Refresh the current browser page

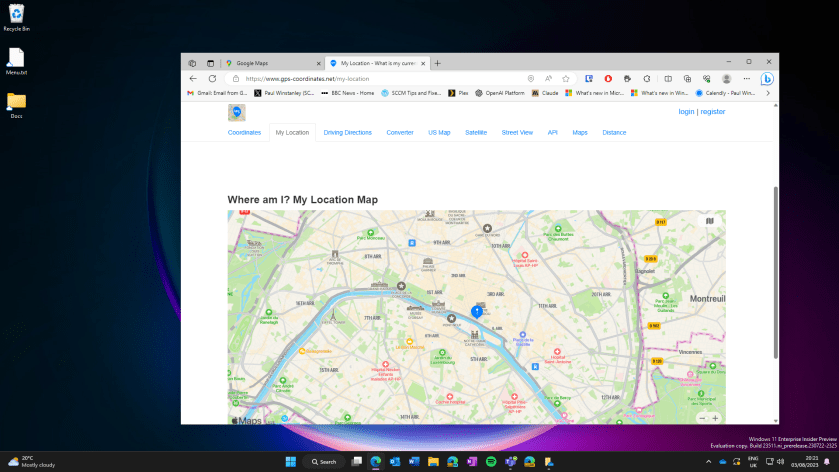pos(212,78)
